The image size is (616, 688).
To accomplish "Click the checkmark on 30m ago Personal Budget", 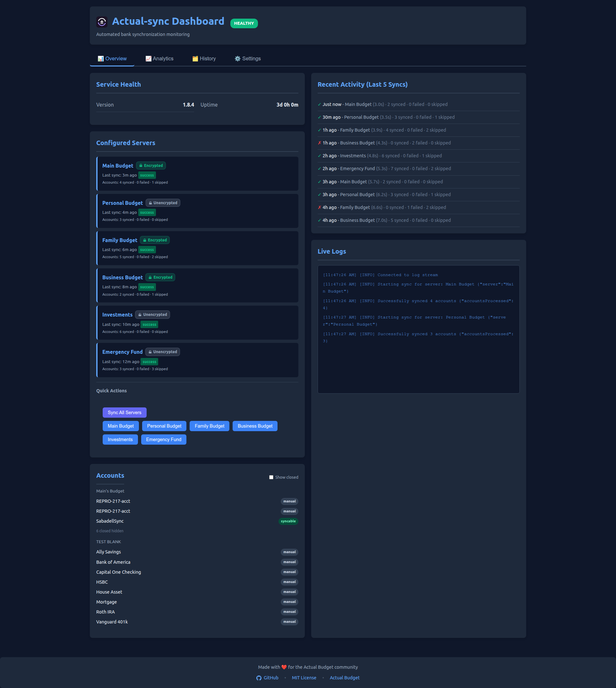I will [x=320, y=117].
